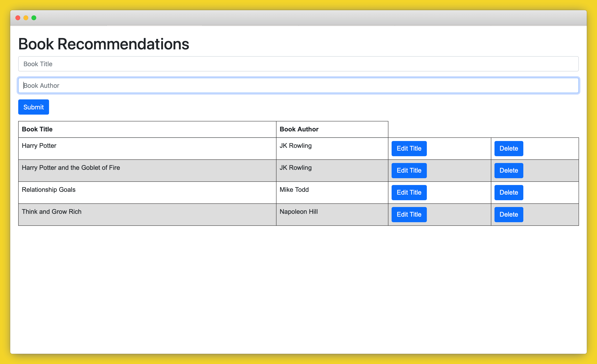Edit Title for Goblet of Fire
The width and height of the screenshot is (597, 364).
coord(409,170)
